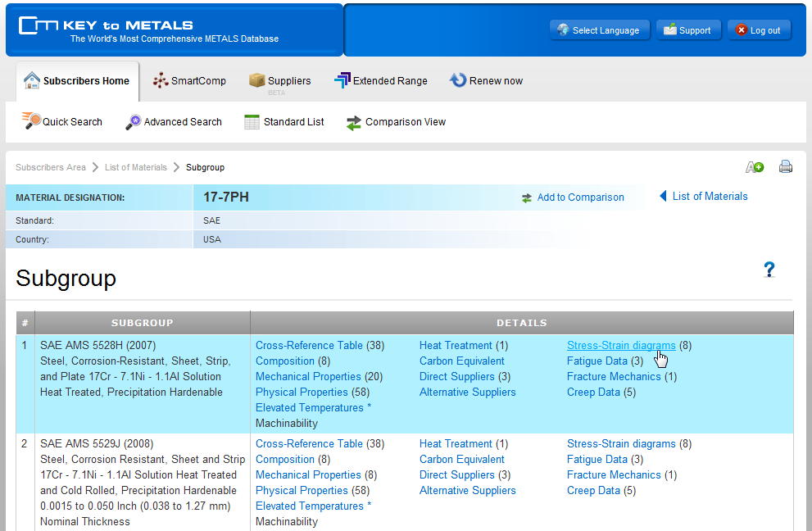This screenshot has width=812, height=531.
Task: Switch to the SmartComp tab
Action: 189,81
